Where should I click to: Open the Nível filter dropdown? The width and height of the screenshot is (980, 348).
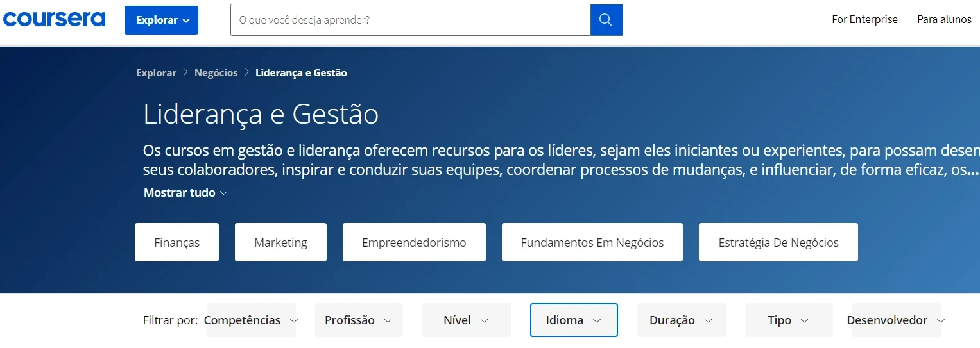(x=467, y=320)
